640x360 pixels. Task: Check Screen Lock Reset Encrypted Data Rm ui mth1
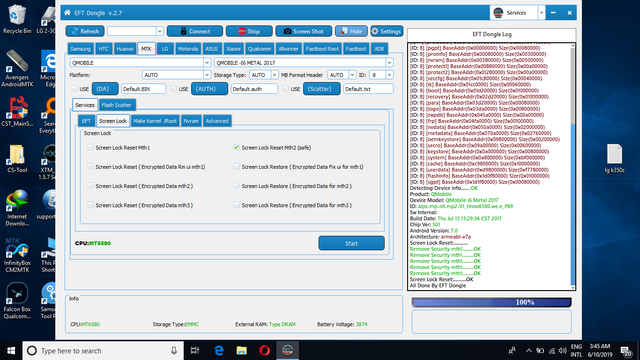click(90, 167)
